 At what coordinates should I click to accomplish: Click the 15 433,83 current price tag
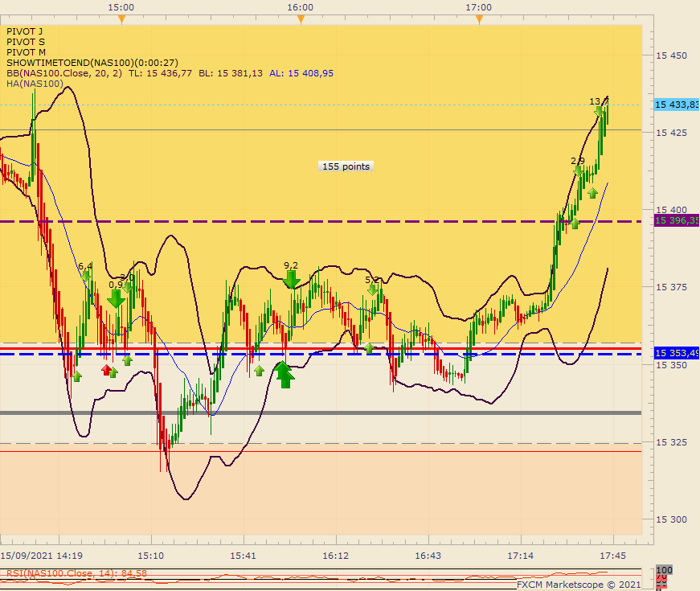tap(677, 105)
